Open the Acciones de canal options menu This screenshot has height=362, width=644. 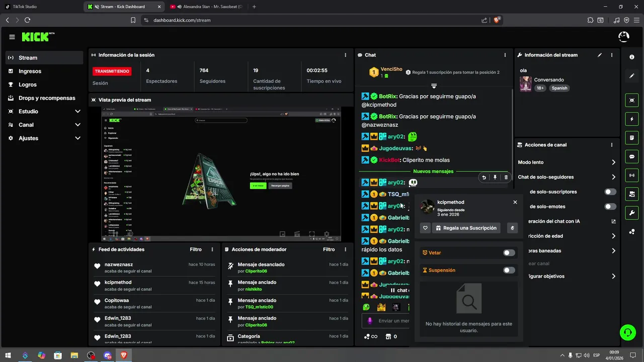[x=612, y=145]
